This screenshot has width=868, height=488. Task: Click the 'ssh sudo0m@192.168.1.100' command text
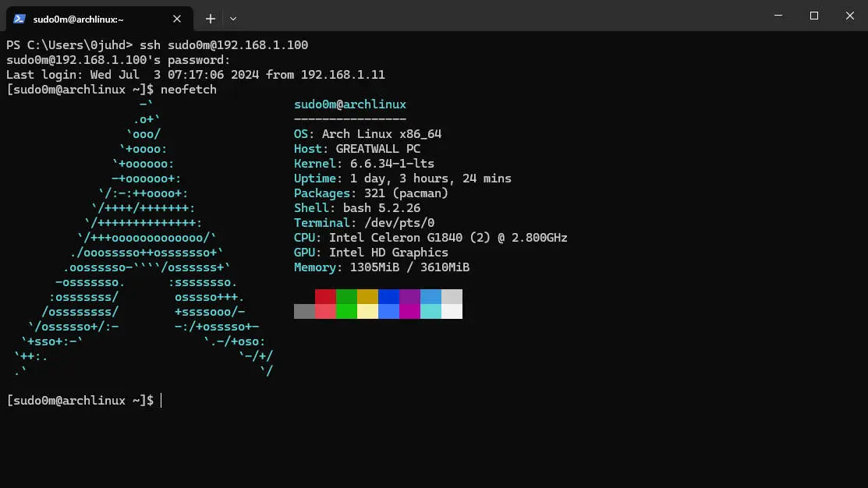tap(224, 44)
